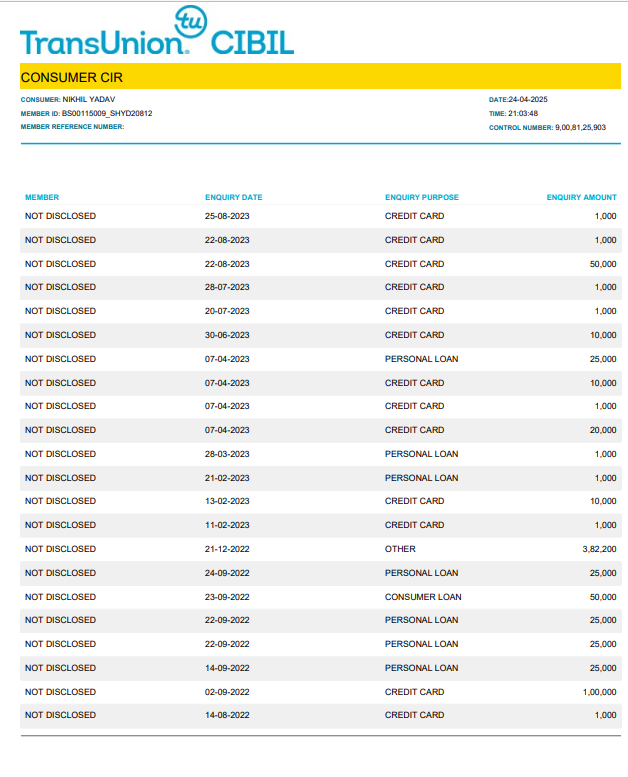Click NOT DISCLOSED in the 30-06-2023 row
The image size is (628, 777).
[60, 335]
